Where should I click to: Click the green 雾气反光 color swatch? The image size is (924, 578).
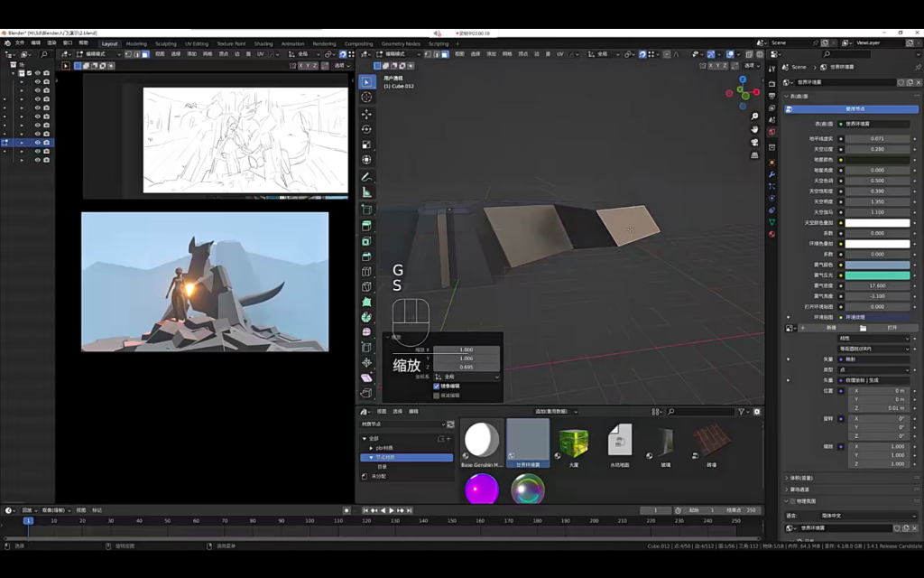[876, 275]
